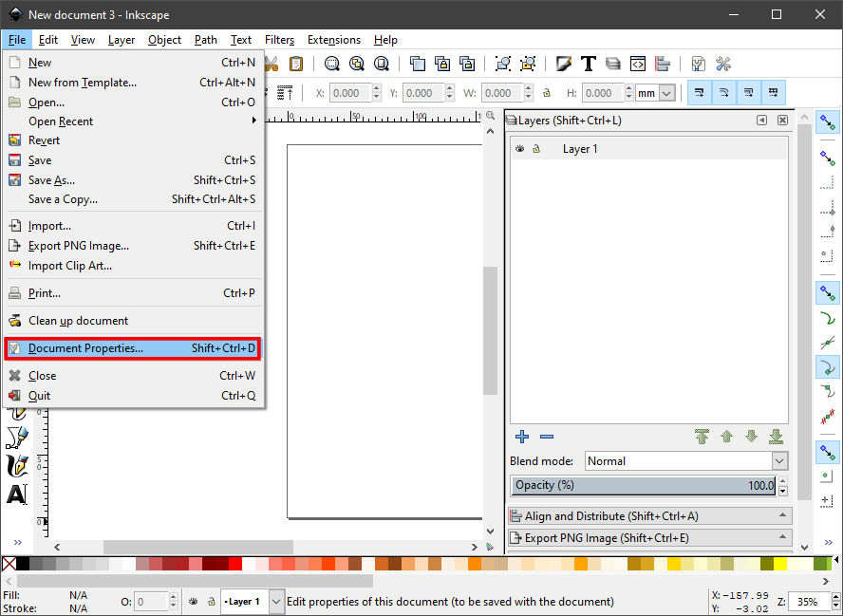Add a new layer with the plus icon
843x616 pixels.
[522, 437]
